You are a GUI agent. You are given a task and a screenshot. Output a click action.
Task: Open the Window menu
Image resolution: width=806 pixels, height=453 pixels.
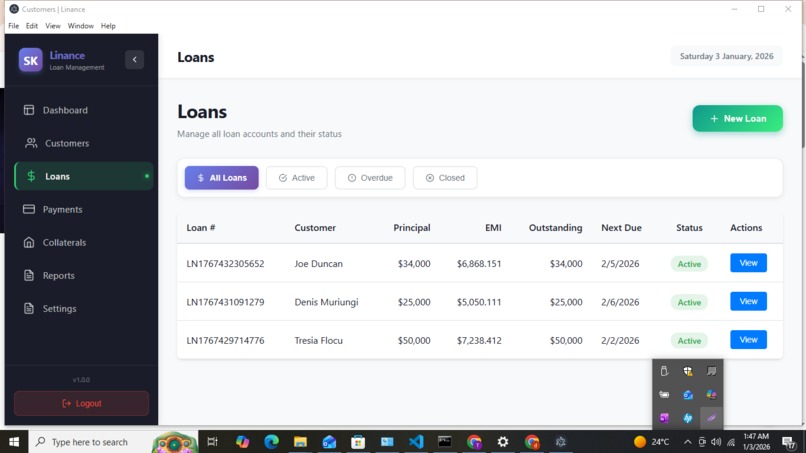pos(81,26)
